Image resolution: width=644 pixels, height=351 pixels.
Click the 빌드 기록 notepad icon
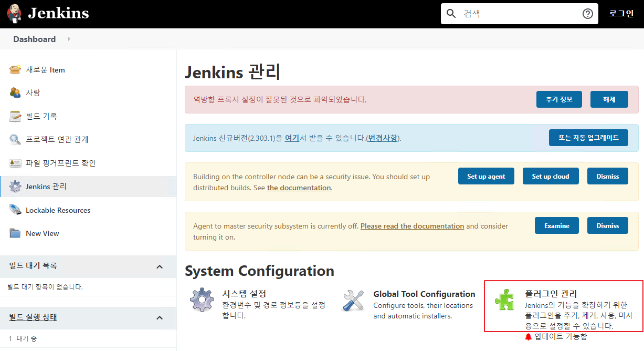(x=15, y=116)
